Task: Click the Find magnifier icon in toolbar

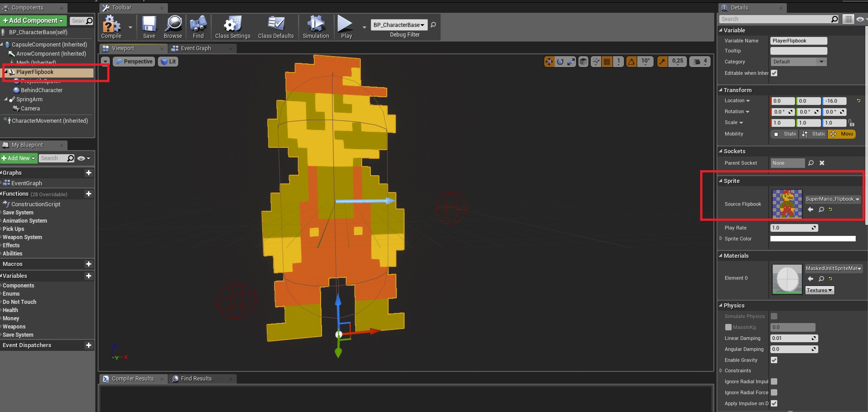Action: tap(198, 26)
